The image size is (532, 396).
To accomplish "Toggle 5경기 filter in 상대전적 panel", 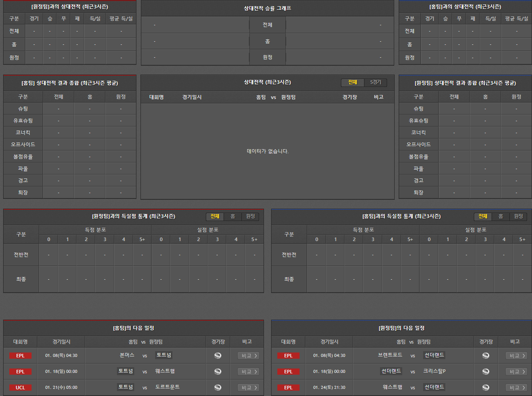I will [376, 83].
